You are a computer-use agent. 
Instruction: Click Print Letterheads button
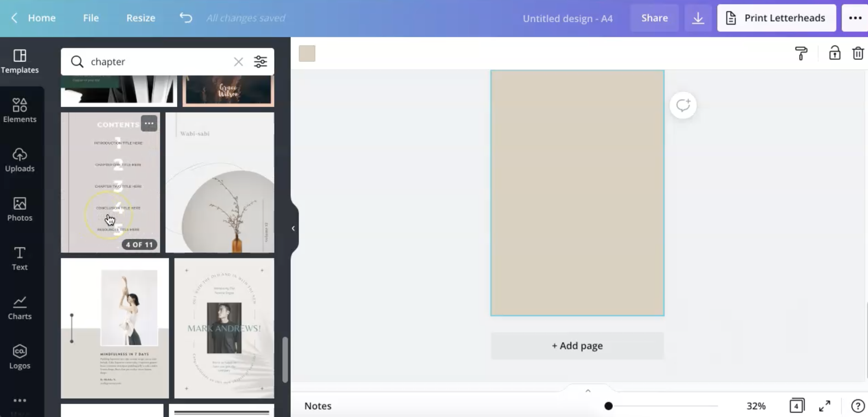pyautogui.click(x=776, y=18)
